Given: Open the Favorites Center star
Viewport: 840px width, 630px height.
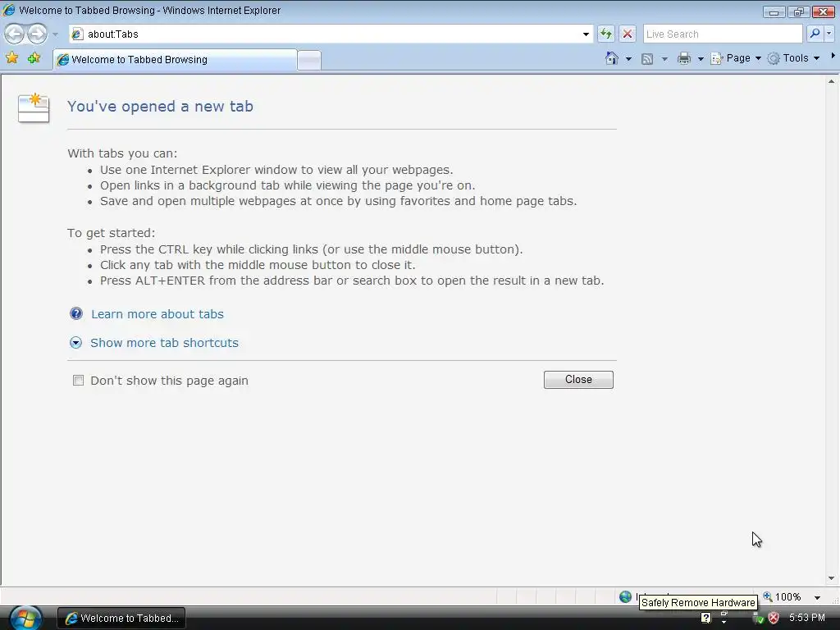Looking at the screenshot, I should pyautogui.click(x=11, y=58).
